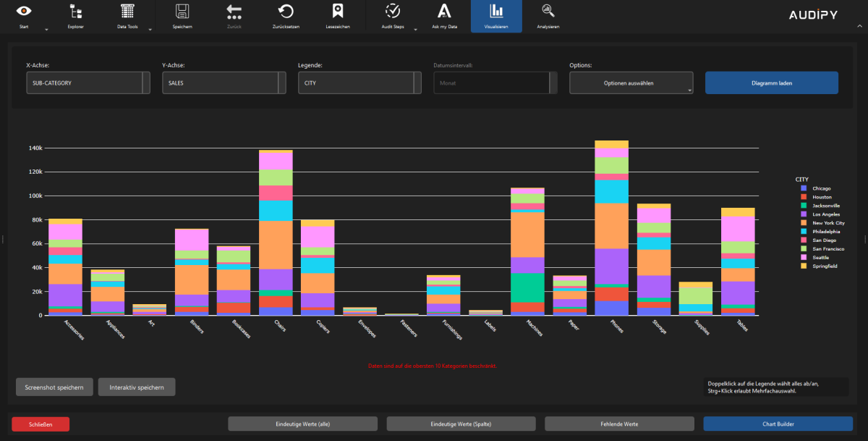The width and height of the screenshot is (868, 441).
Task: Expand the Optionen auswählen dropdown
Action: click(631, 83)
